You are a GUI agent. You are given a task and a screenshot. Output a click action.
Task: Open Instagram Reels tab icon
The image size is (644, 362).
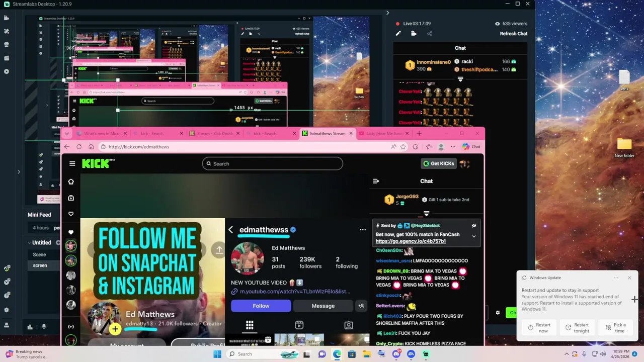(299, 325)
